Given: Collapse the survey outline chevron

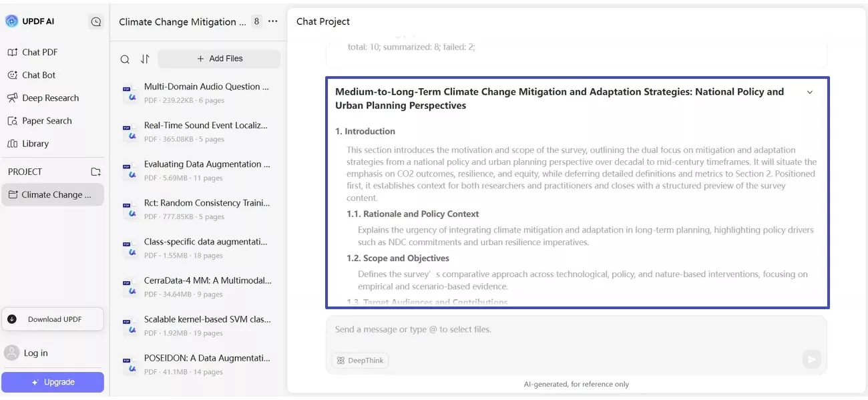Looking at the screenshot, I should (x=810, y=92).
